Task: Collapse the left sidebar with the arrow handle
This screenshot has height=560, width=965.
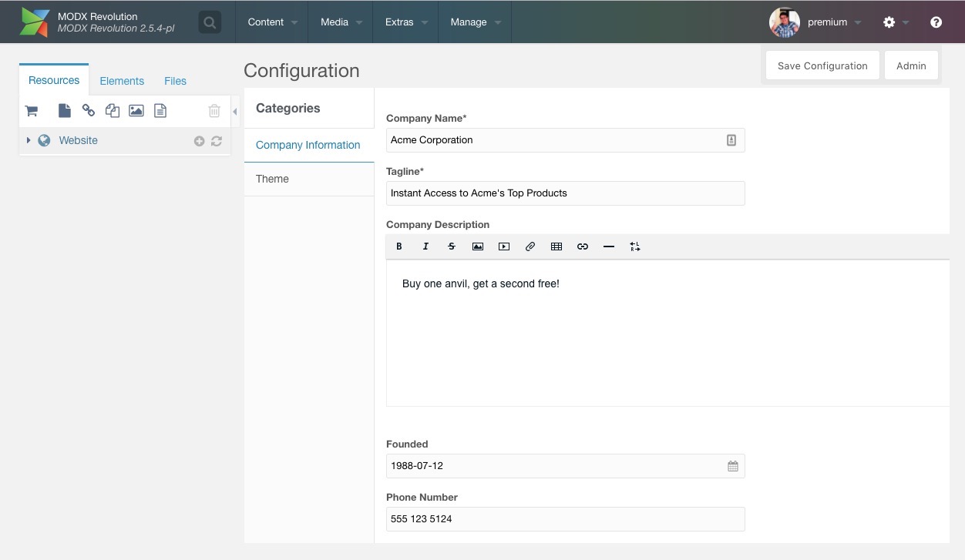Action: (x=235, y=112)
